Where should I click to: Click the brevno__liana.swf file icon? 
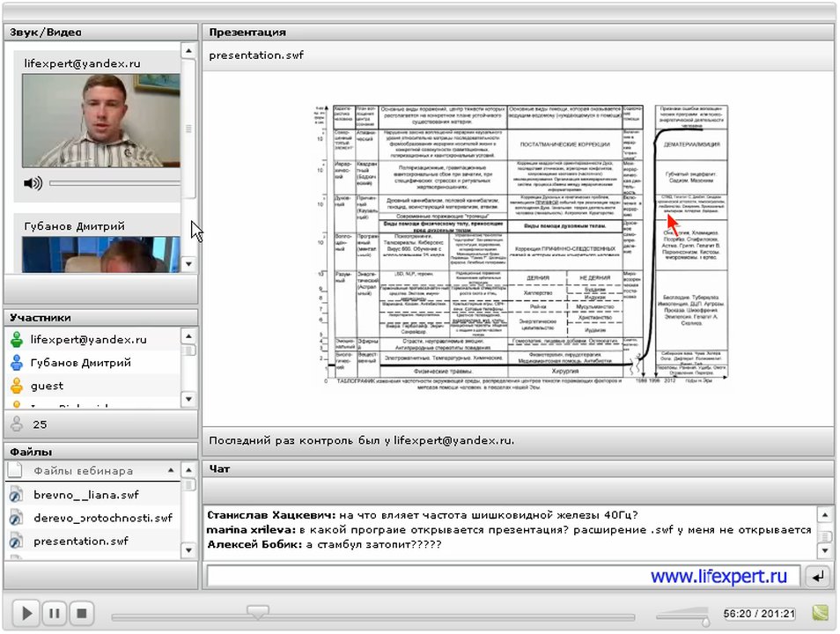click(16, 495)
